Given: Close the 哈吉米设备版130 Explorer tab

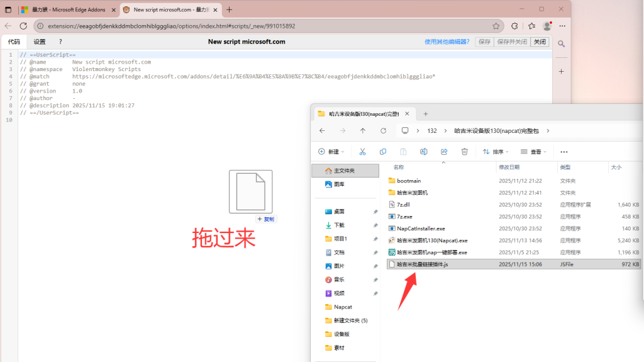Looking at the screenshot, I should click(x=407, y=114).
